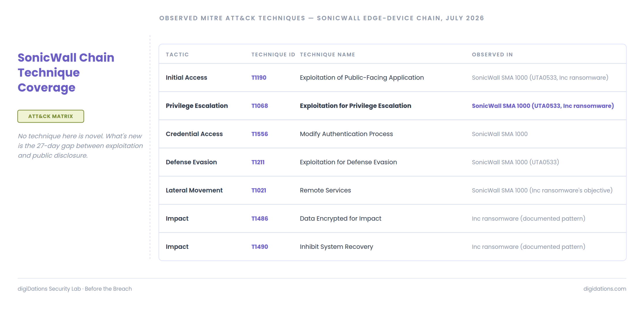This screenshot has width=644, height=318.
Task: Click the 27-day gap italic note
Action: pos(80,146)
